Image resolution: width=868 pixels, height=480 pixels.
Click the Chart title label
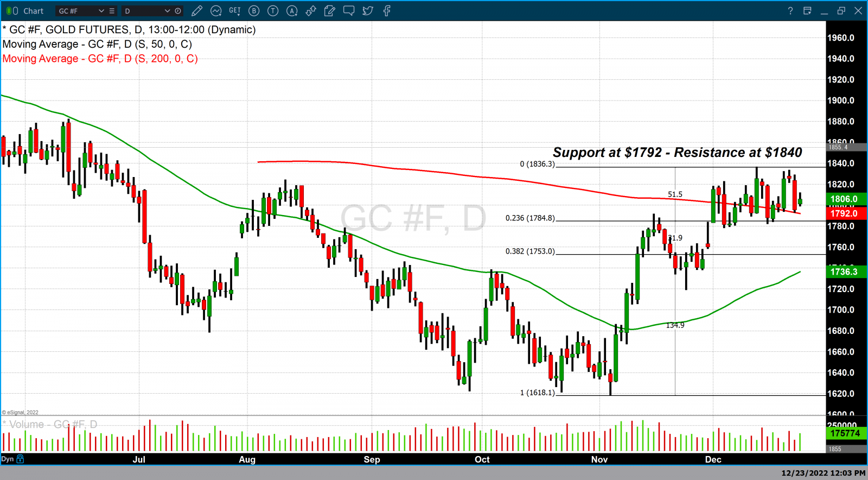(x=33, y=11)
